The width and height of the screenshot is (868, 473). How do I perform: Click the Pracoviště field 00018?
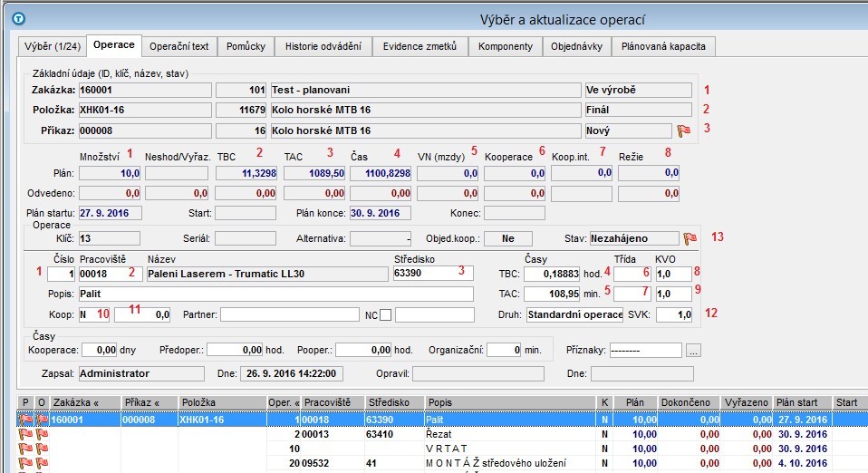[x=111, y=274]
